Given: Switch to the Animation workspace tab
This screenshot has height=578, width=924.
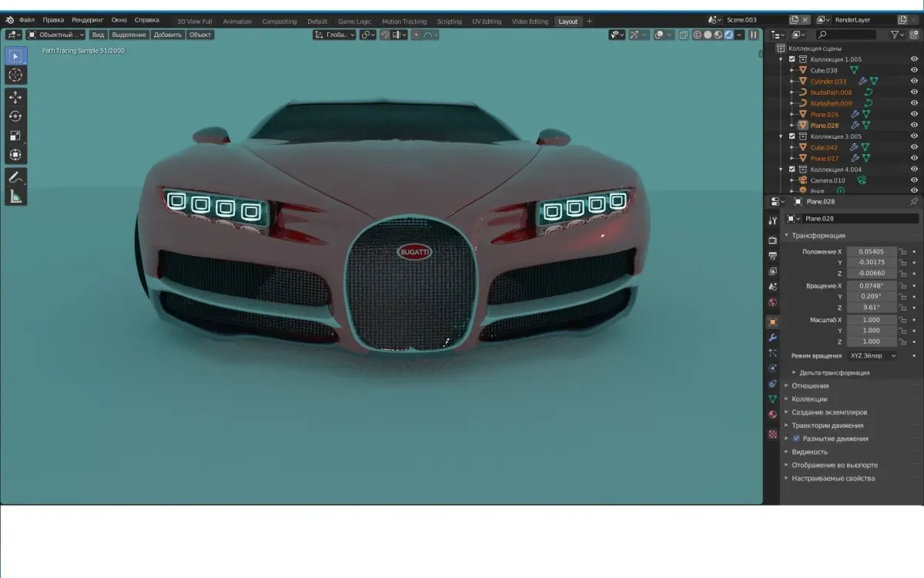Looking at the screenshot, I should click(x=237, y=21).
